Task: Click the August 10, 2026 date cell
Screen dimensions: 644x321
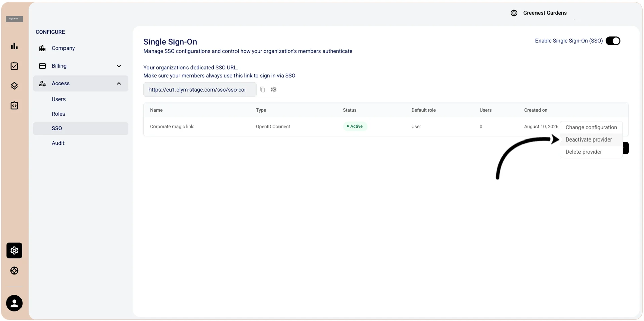Action: tap(541, 127)
